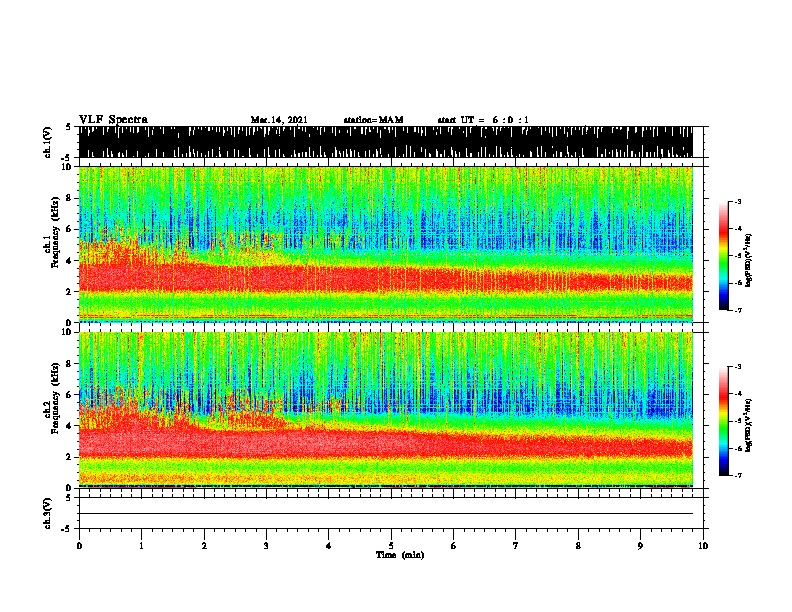Click the "VLF Spectra" plot title
Screen dimensions: 792x612
click(x=113, y=120)
